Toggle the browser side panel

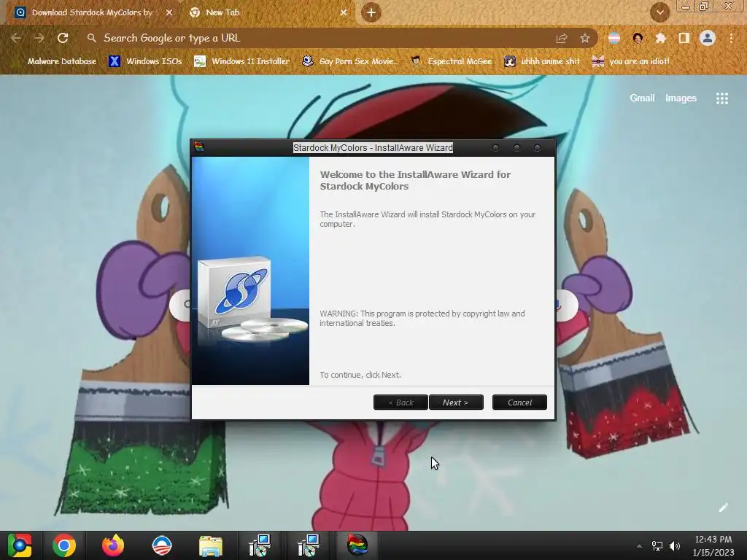point(684,38)
